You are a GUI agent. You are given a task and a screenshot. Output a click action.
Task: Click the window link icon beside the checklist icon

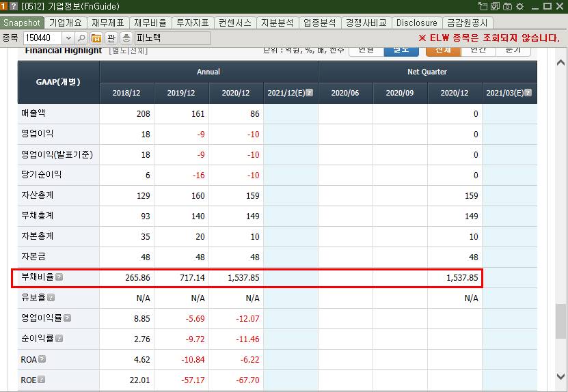[x=483, y=6]
